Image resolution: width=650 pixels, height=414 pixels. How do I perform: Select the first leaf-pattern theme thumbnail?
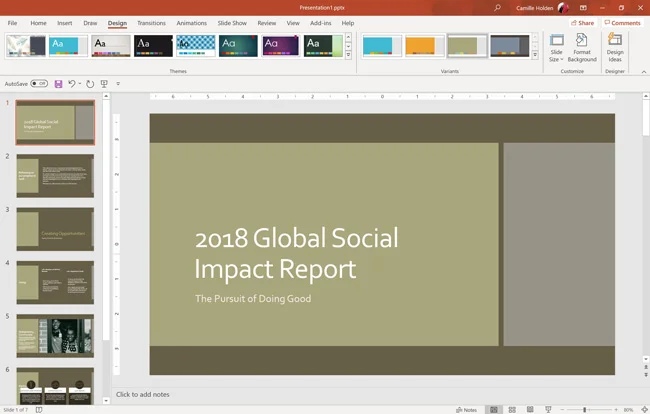[x=26, y=46]
